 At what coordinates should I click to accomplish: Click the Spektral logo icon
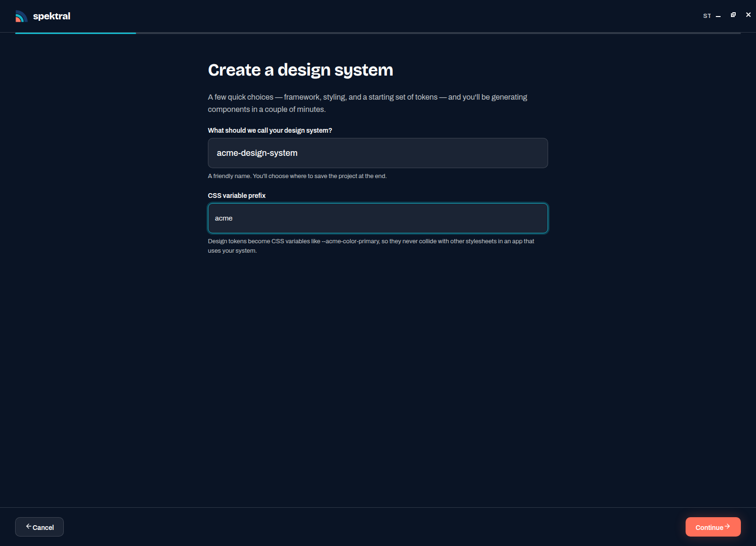point(21,16)
